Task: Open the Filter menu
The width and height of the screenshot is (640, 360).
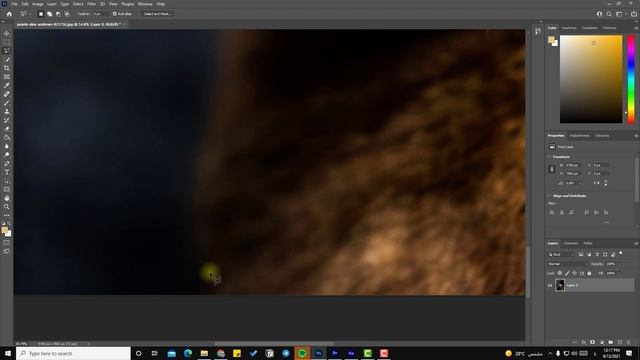Action: coord(91,4)
